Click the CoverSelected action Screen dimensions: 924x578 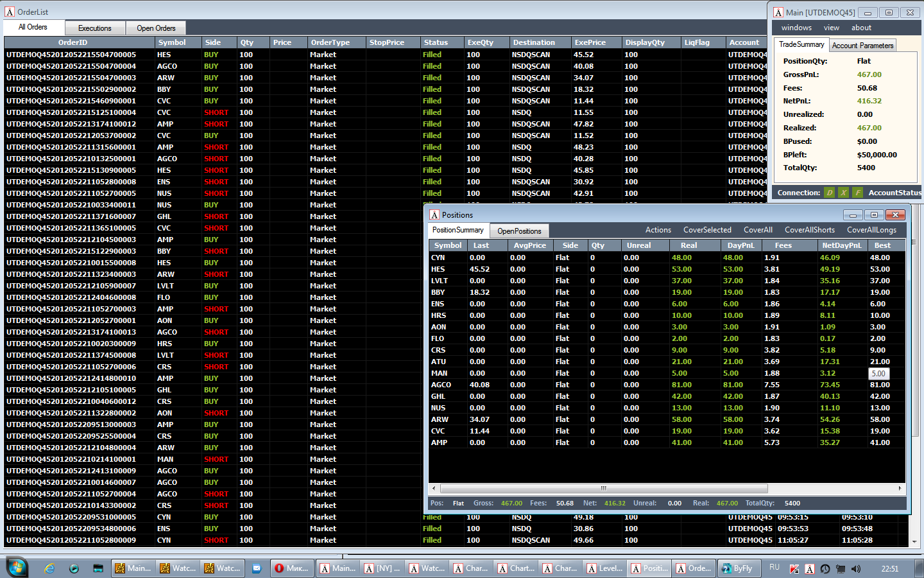coord(707,230)
